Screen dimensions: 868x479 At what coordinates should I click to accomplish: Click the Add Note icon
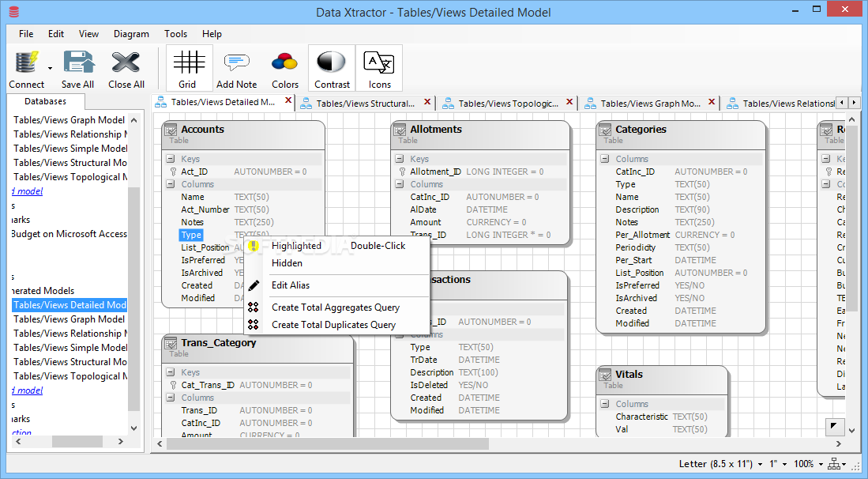pos(236,62)
